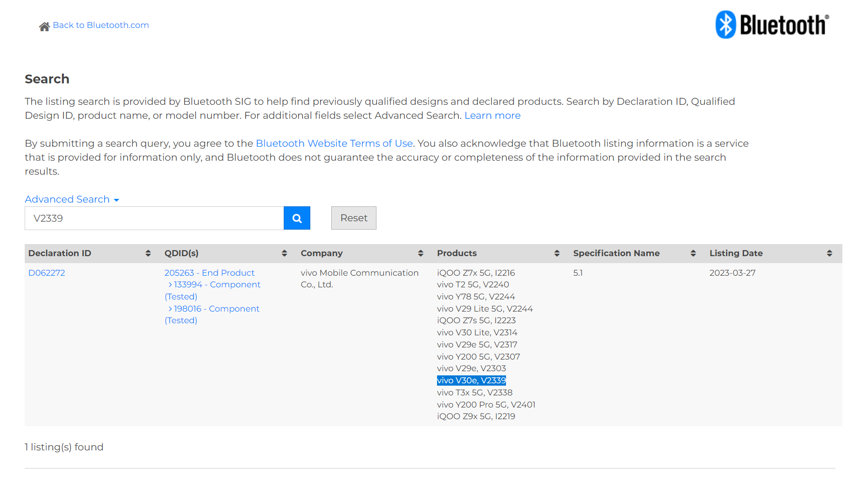Screen dimensions: 868x503
Task: Click the Bluetooth logo
Action: tap(772, 25)
